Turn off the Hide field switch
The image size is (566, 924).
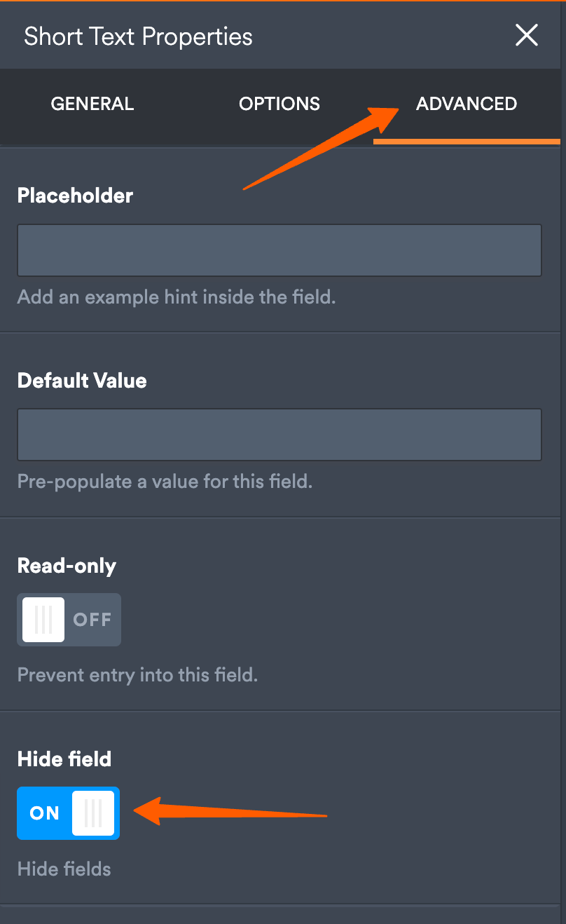(68, 813)
